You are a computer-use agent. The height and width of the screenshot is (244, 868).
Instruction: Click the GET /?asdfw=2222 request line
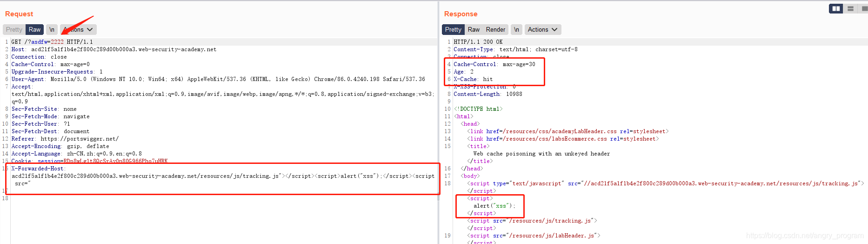point(52,42)
